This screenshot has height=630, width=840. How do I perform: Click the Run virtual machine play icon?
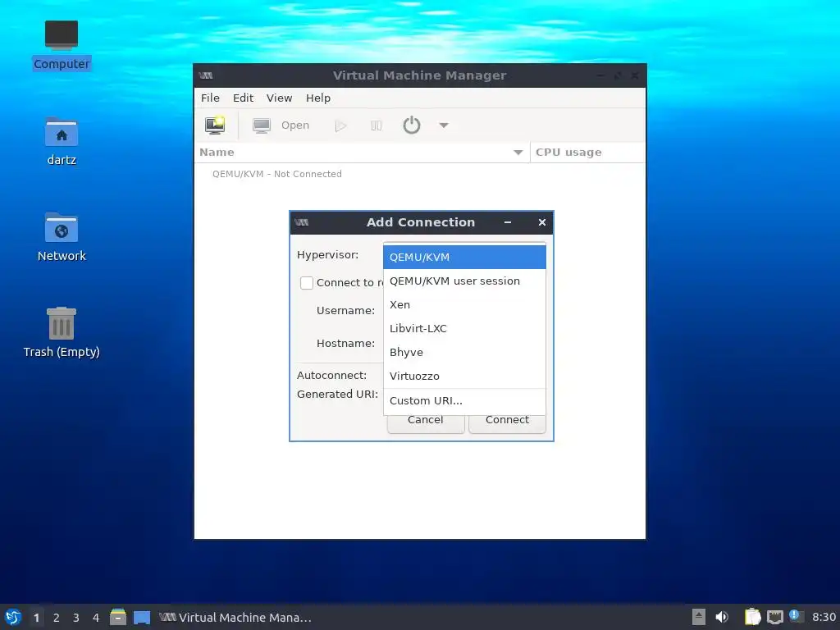340,126
